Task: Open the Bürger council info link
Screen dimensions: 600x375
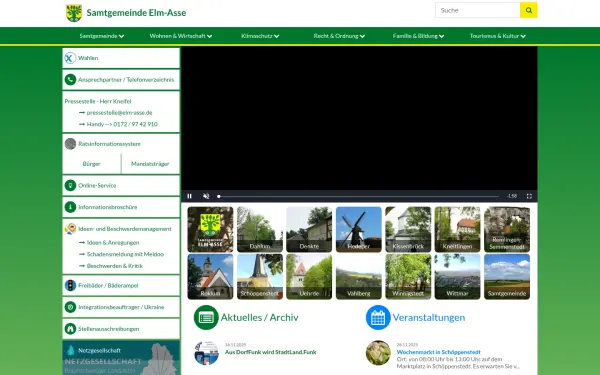Action: click(91, 164)
